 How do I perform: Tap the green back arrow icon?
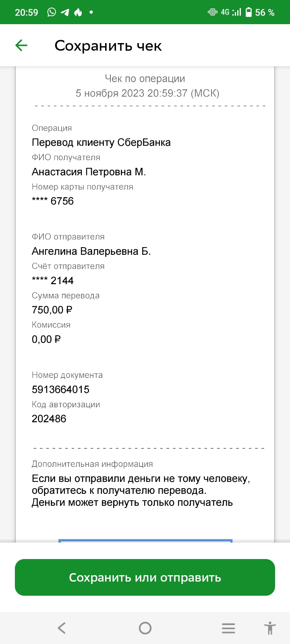pos(21,45)
